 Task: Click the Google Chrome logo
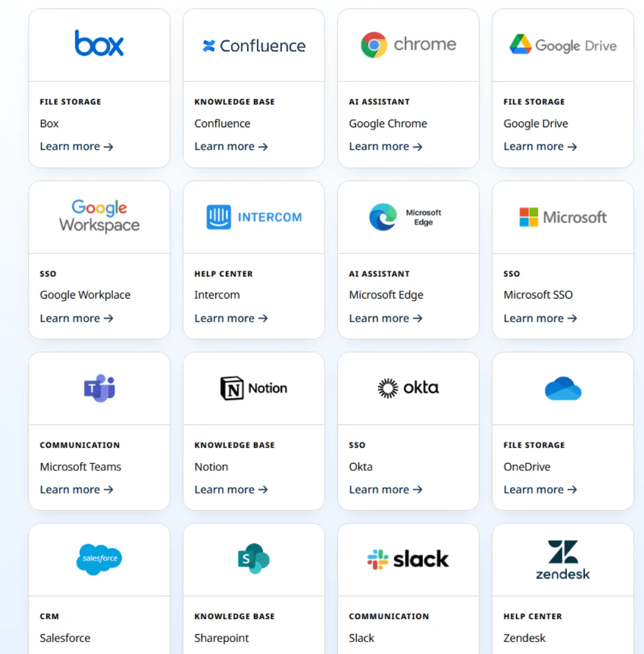(408, 43)
